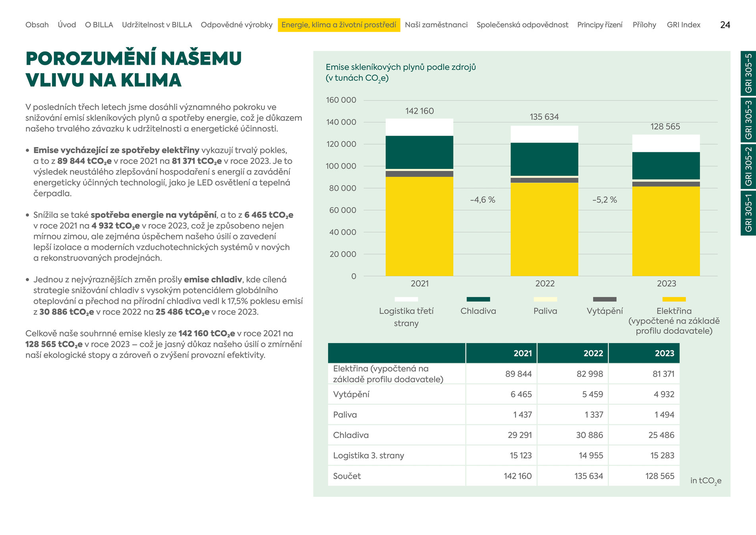Viewport: 756px width, 535px height.
Task: Click the Paliva row label in the table
Action: 345,415
